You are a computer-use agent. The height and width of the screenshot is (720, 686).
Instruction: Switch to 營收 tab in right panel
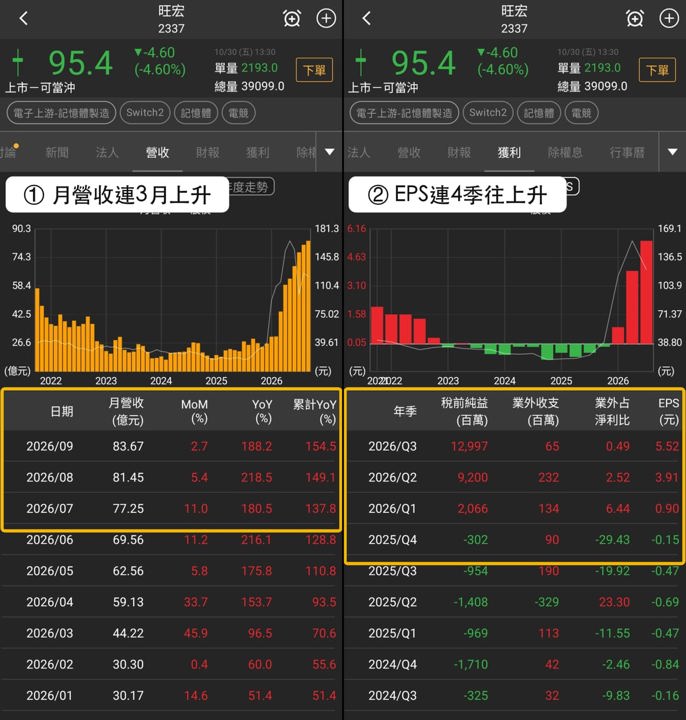(409, 152)
